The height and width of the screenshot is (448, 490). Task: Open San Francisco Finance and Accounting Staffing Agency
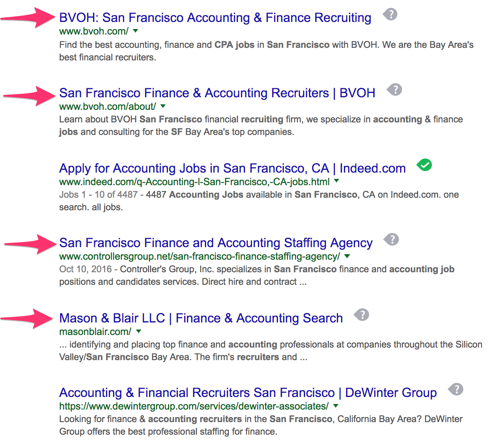tap(216, 243)
